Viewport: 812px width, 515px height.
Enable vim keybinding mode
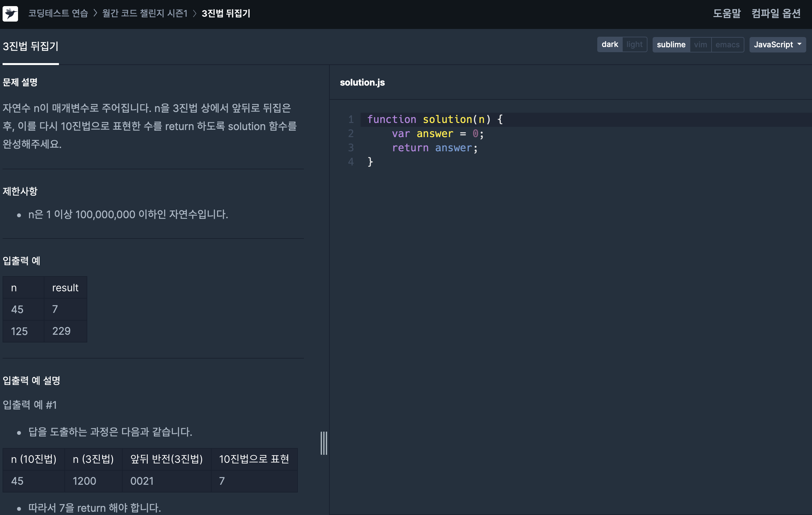tap(700, 44)
